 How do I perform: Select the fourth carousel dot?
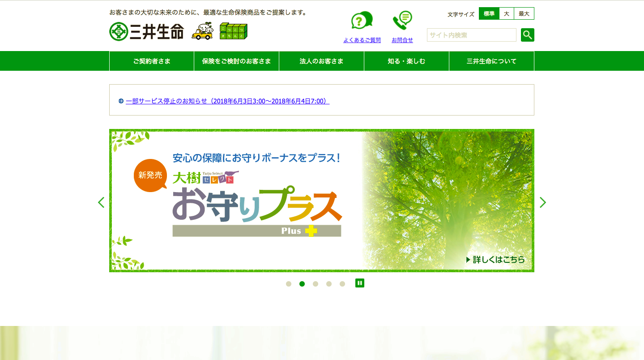point(329,284)
